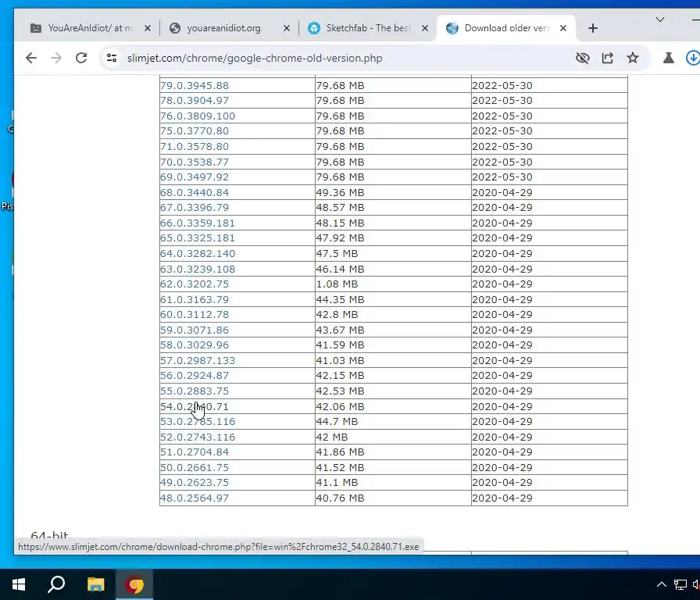Open site information icon in address bar
Screen dimensions: 700x600
(112, 58)
